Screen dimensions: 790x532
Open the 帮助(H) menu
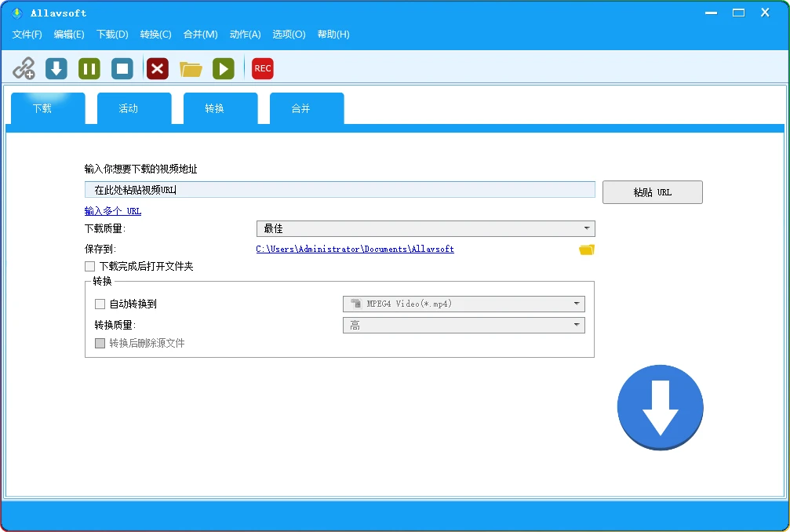333,35
